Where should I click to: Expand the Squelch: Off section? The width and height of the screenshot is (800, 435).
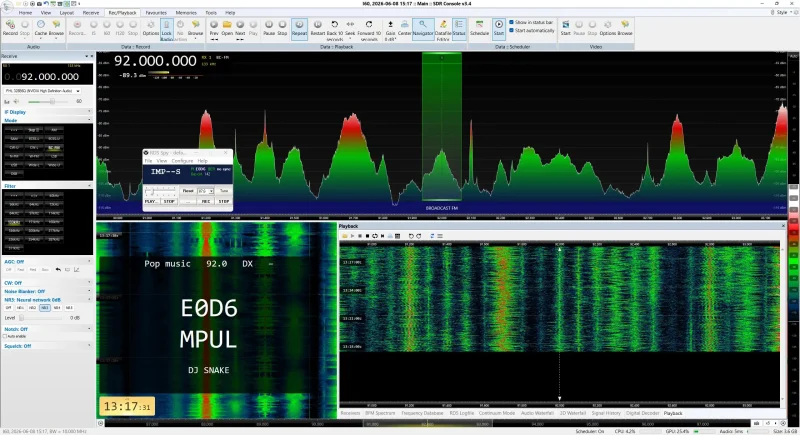click(89, 346)
